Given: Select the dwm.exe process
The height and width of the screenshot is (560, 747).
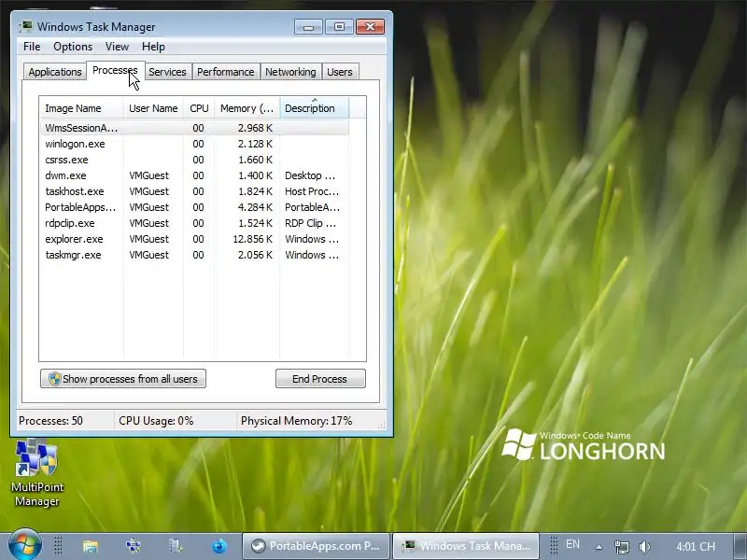Looking at the screenshot, I should tap(194, 175).
